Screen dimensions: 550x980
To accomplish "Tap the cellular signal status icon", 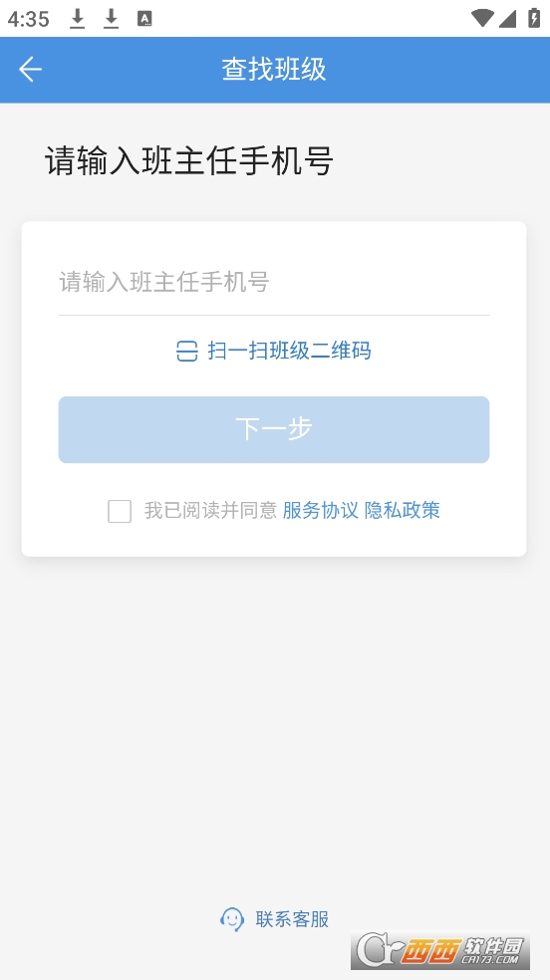I will click(x=507, y=19).
